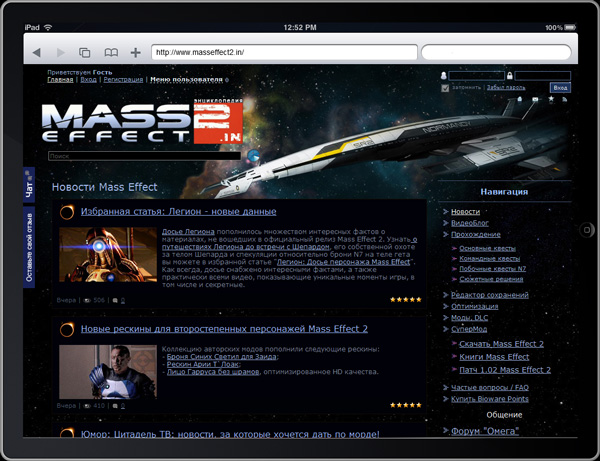Open 'Оптимизация' navigation link

474,306
